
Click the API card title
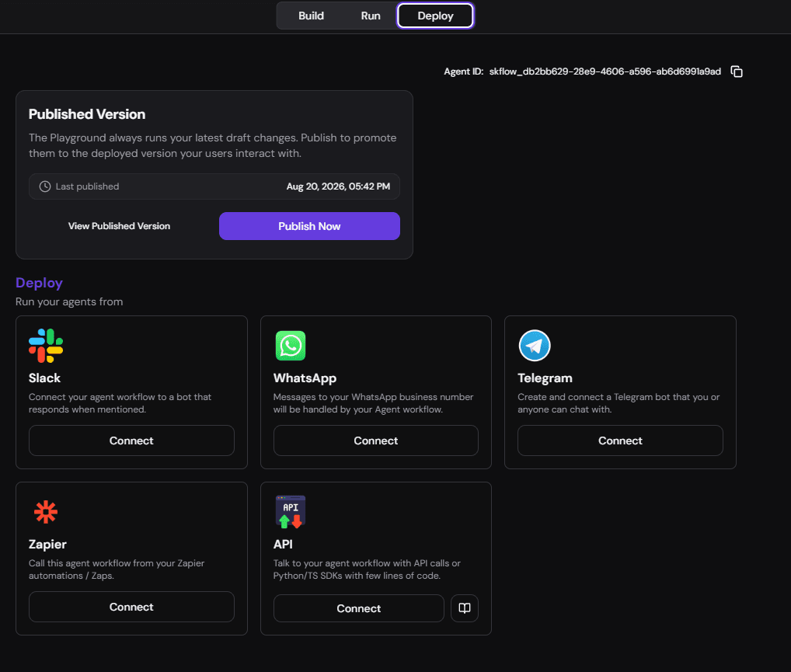click(283, 545)
